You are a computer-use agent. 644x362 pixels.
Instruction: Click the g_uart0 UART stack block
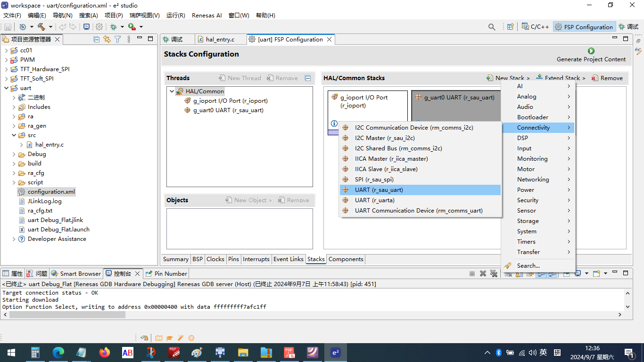click(x=456, y=106)
